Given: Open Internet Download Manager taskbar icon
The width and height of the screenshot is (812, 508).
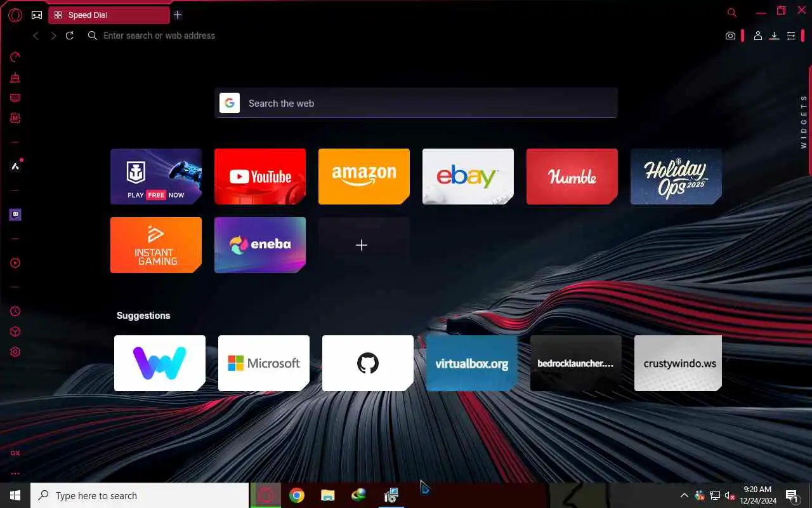Looking at the screenshot, I should click(x=358, y=495).
